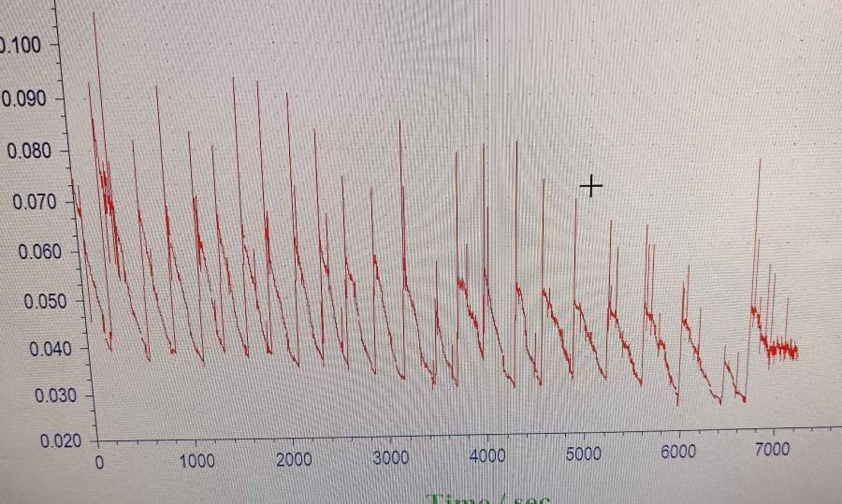Click the "Time / sec" axis title
The height and width of the screenshot is (504, 842).
486,497
